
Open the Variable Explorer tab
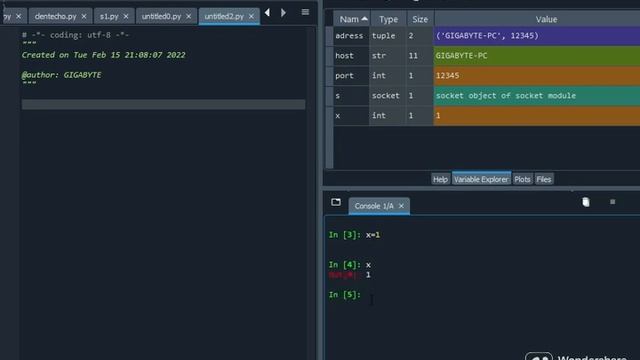(481, 179)
